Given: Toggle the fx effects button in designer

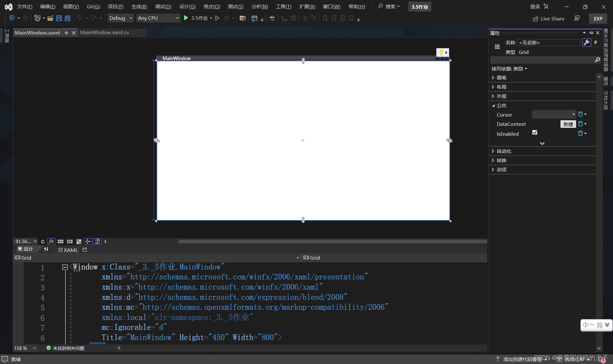Looking at the screenshot, I should click(51, 241).
